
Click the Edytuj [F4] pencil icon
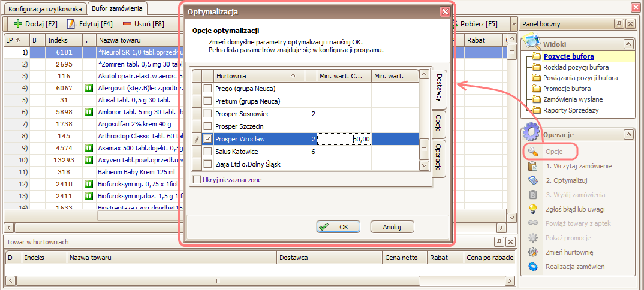pos(71,24)
